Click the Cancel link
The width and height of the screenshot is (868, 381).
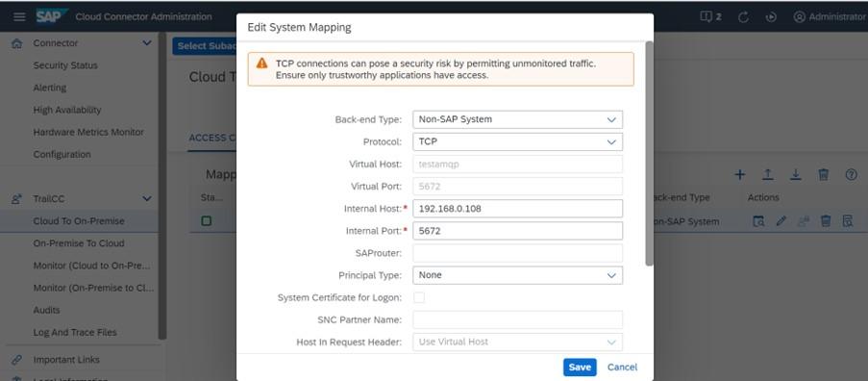pos(622,368)
